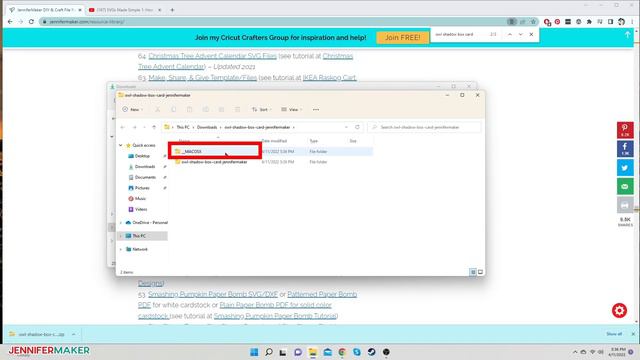This screenshot has width=640, height=360.
Task: Click the Copy icon in Explorer toolbar
Action: [173, 109]
